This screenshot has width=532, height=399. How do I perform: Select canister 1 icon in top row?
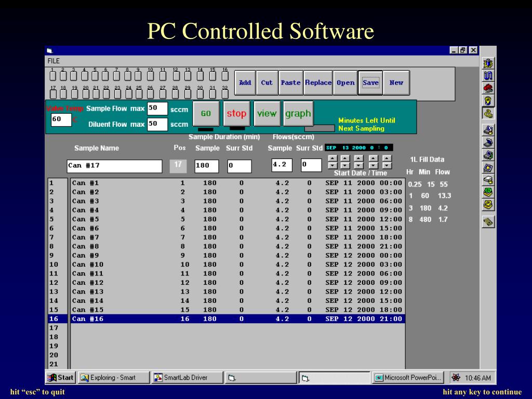click(x=53, y=77)
